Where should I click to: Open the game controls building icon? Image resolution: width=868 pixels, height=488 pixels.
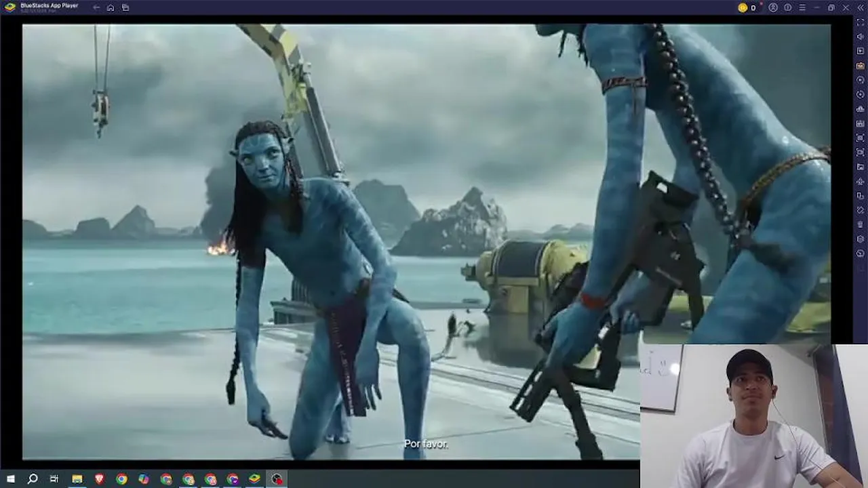point(860,109)
